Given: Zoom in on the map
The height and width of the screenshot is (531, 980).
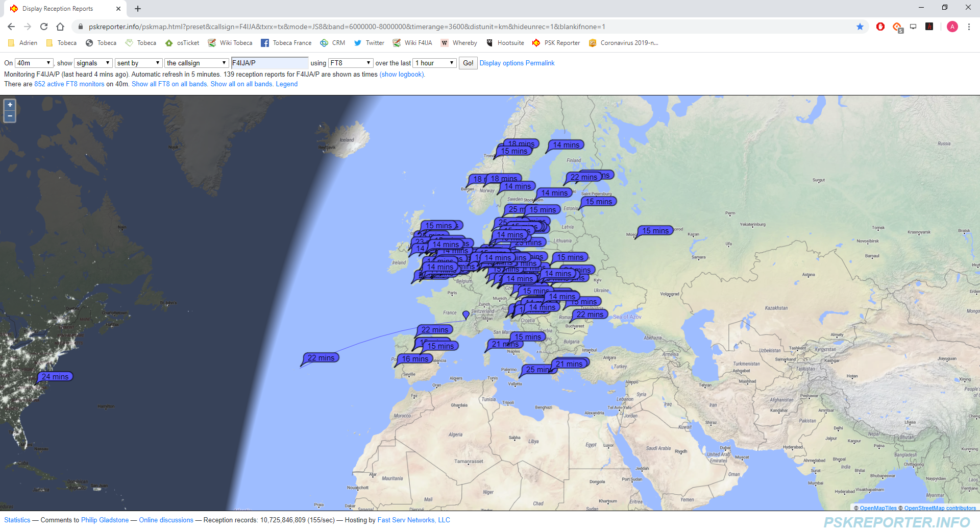Looking at the screenshot, I should point(10,105).
